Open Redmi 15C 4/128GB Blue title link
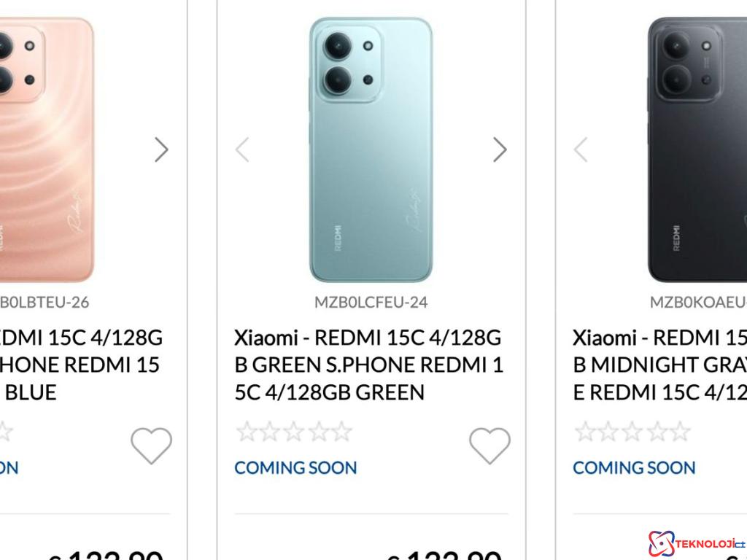This screenshot has height=560, width=747. (80, 365)
